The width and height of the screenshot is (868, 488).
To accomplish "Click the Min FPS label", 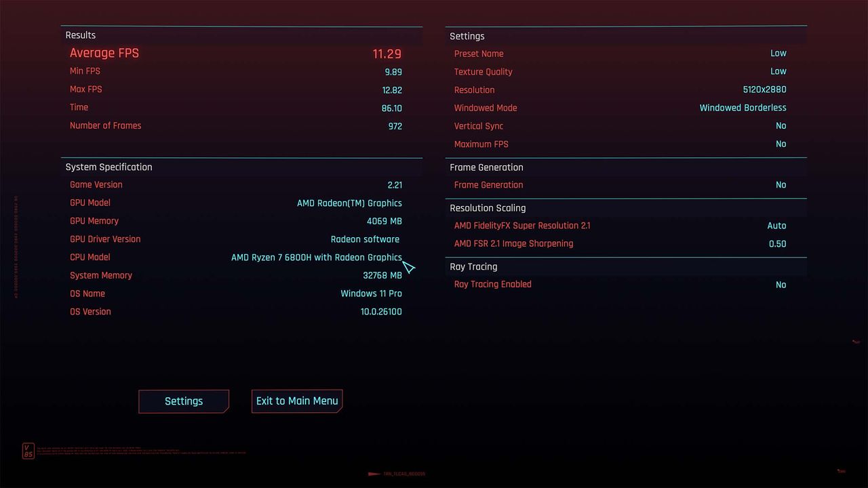I will coord(85,71).
